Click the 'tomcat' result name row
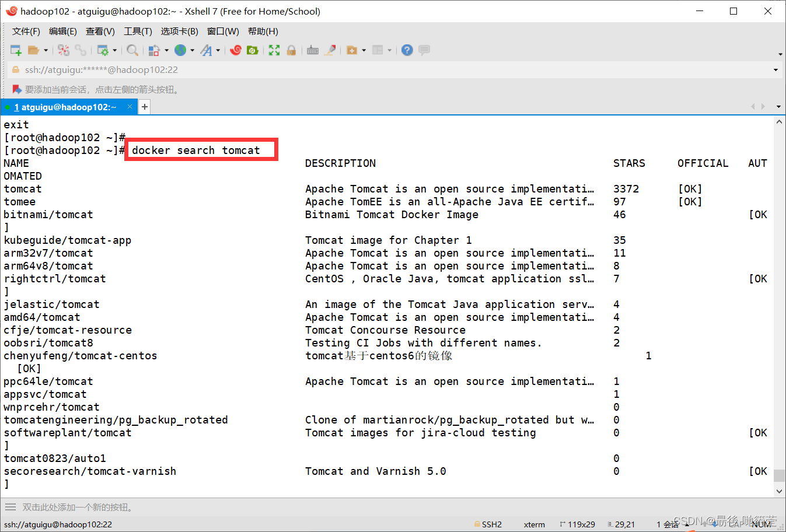 [x=23, y=189]
